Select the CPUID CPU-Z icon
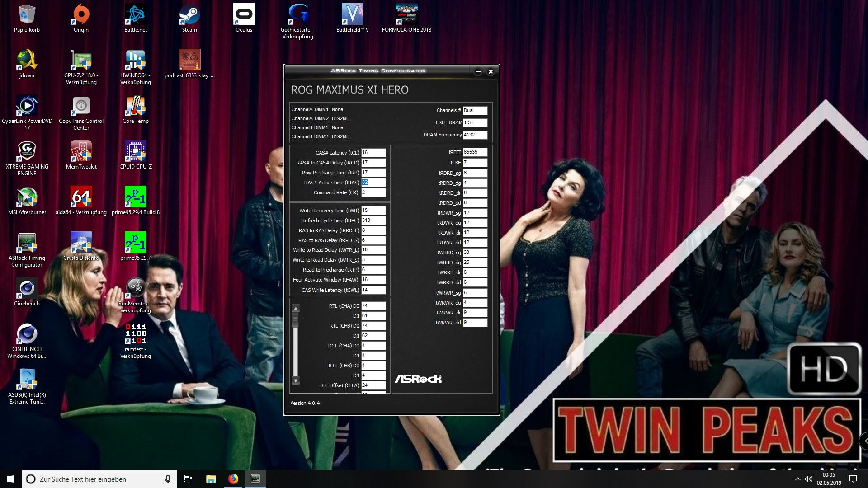 pyautogui.click(x=136, y=155)
